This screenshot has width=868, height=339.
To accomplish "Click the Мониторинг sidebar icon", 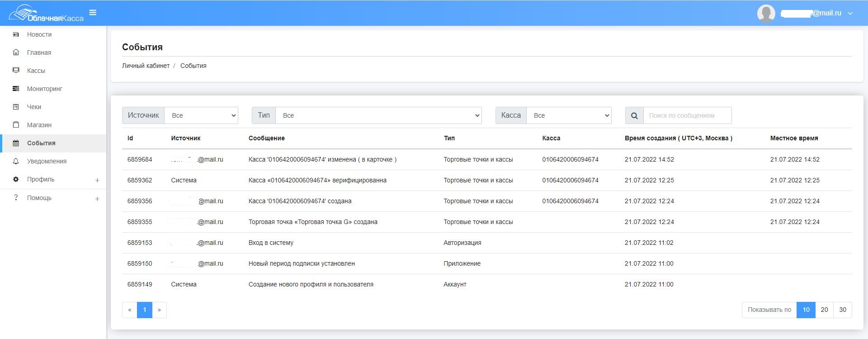I will 16,89.
